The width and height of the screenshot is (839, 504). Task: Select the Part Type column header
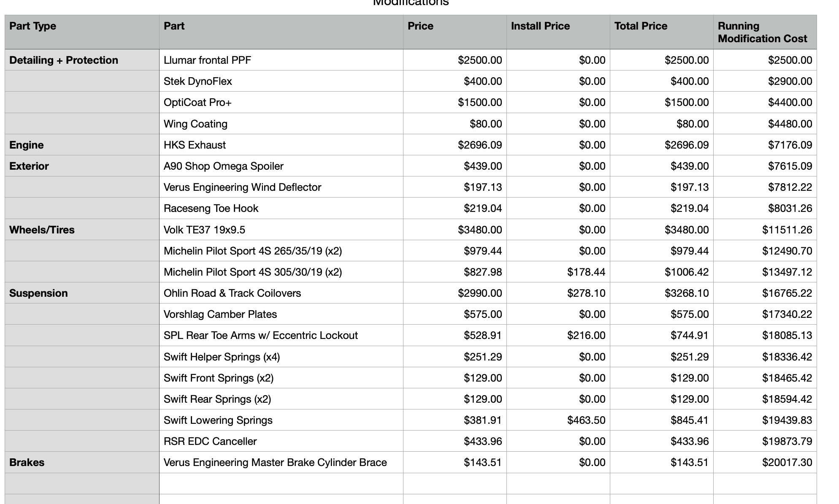click(x=82, y=32)
